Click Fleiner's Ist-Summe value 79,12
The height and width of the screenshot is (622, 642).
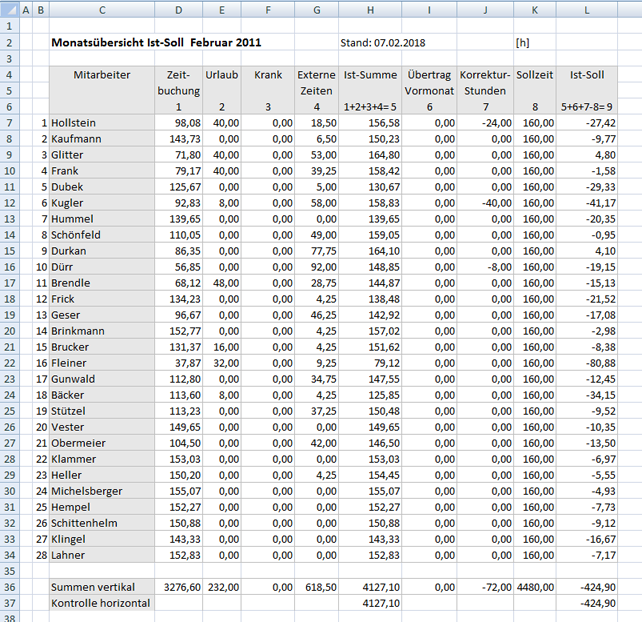coord(370,363)
